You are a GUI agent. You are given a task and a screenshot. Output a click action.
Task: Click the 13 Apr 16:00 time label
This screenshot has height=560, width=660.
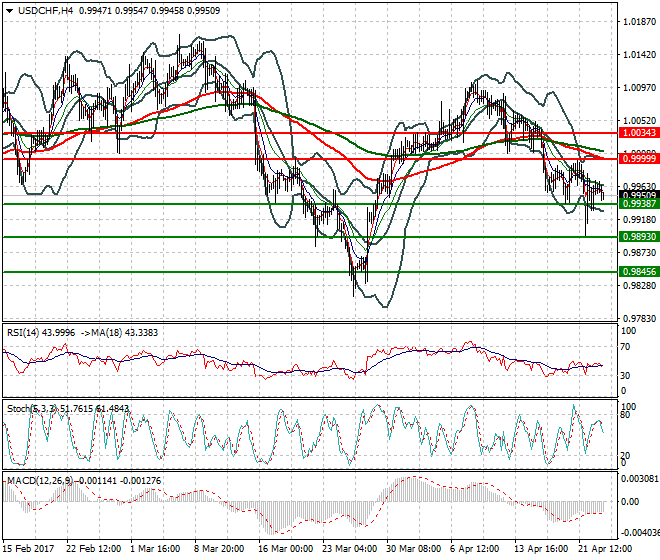click(541, 549)
